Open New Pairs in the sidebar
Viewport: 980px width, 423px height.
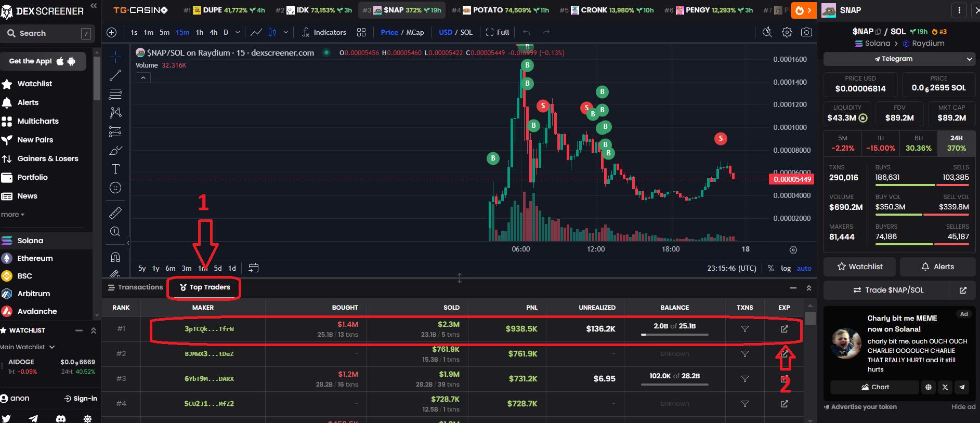coord(35,140)
